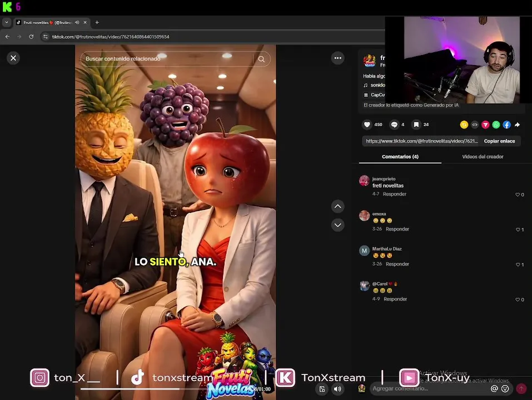Click the search magnifier in related content bar

pos(261,59)
